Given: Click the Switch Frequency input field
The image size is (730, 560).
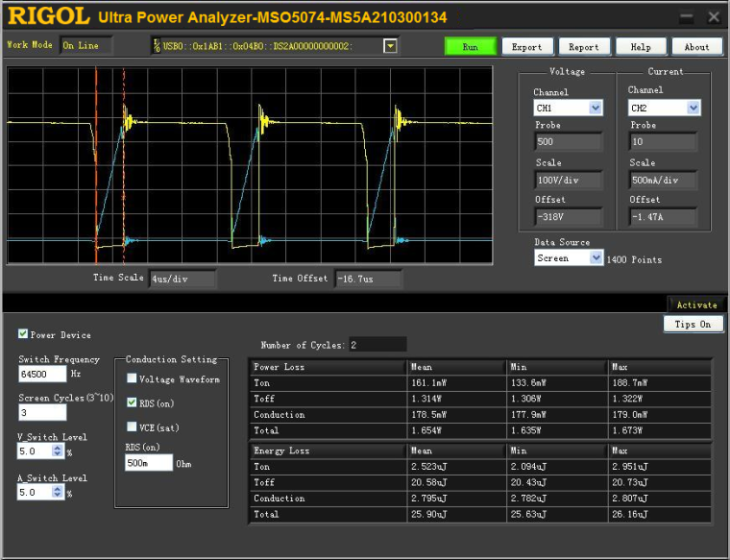Looking at the screenshot, I should click(42, 374).
